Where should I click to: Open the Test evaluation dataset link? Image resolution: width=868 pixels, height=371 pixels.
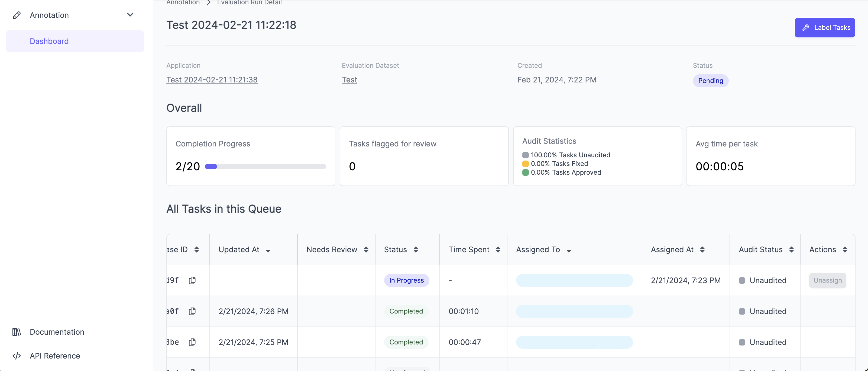pyautogui.click(x=349, y=80)
